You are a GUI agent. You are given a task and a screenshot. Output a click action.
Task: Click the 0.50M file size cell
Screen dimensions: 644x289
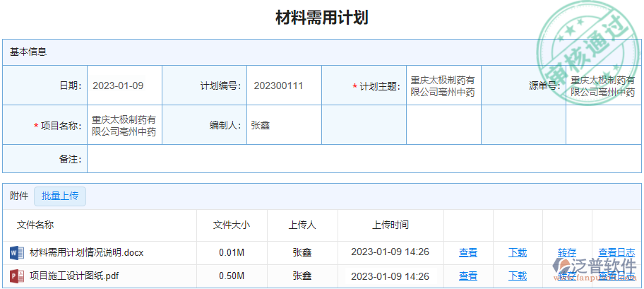[232, 276]
